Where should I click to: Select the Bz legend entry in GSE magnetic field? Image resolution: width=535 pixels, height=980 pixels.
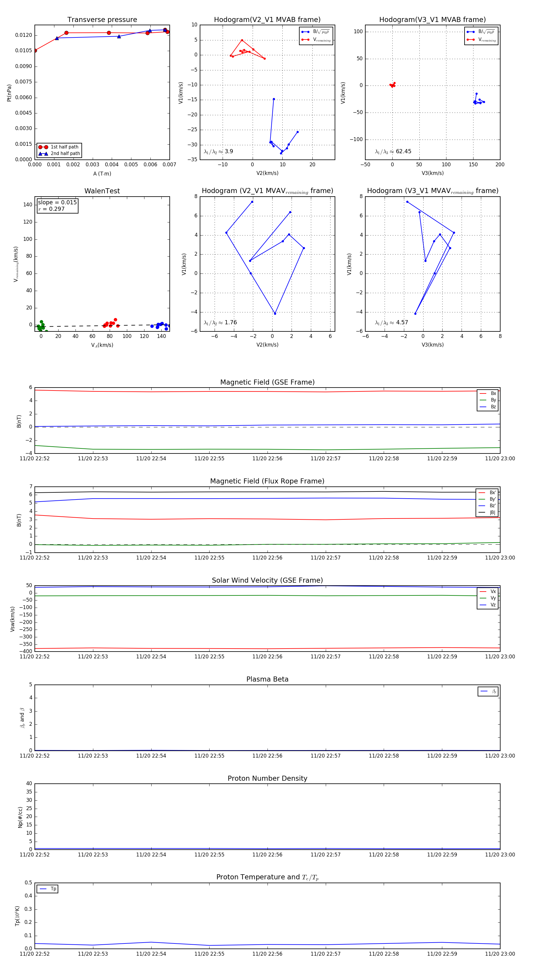pyautogui.click(x=488, y=407)
